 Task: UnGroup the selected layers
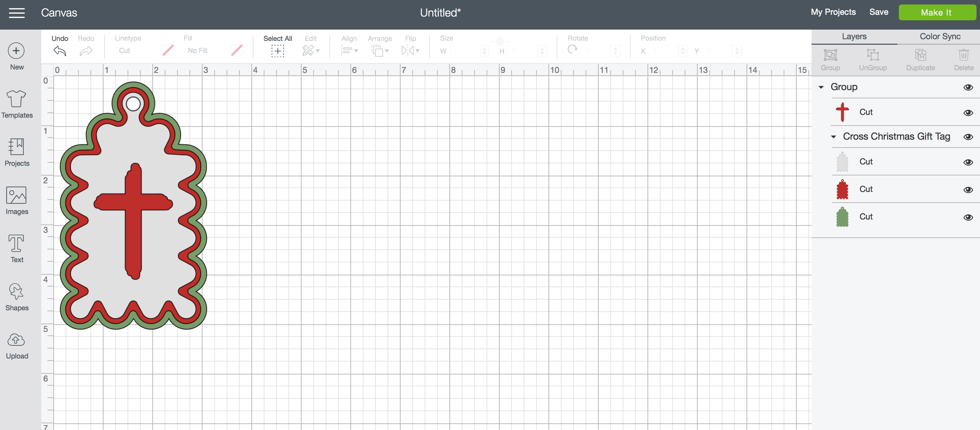873,60
